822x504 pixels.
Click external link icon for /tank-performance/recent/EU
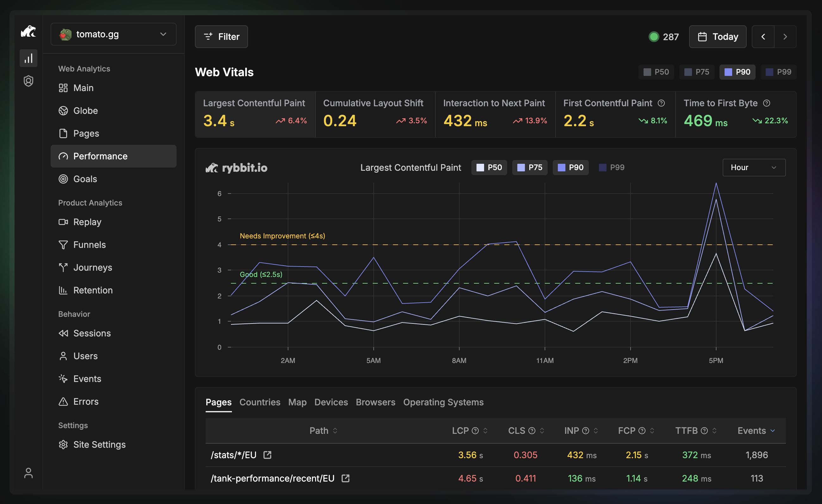click(345, 478)
